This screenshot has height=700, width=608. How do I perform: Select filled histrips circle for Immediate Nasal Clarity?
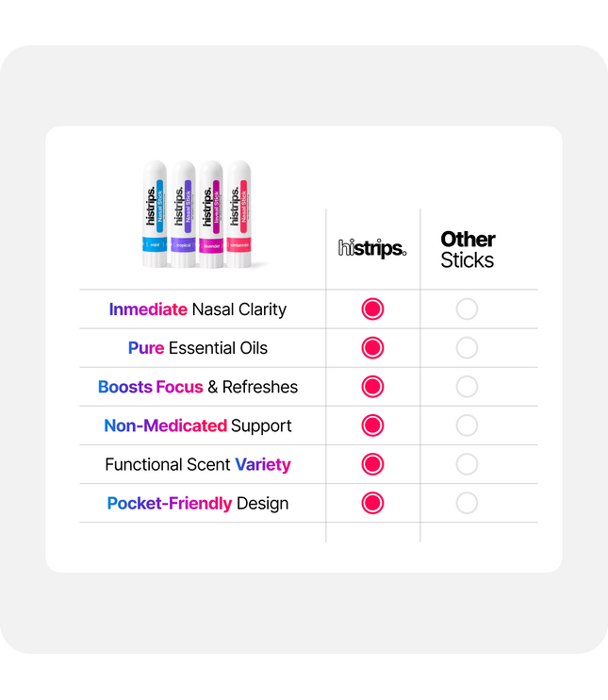click(372, 308)
